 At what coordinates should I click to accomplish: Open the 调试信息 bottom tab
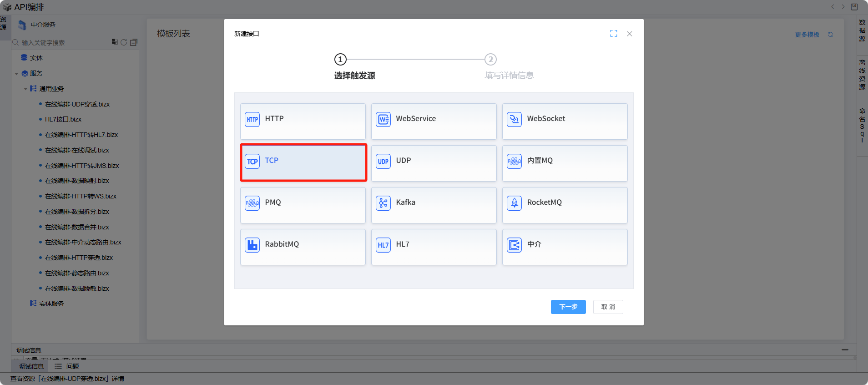pyautogui.click(x=31, y=366)
